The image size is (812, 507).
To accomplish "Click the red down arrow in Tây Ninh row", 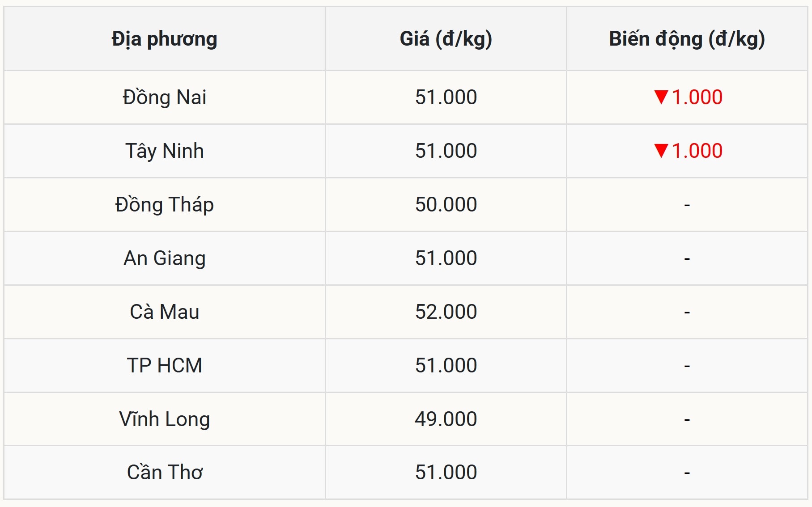I will click(x=661, y=151).
